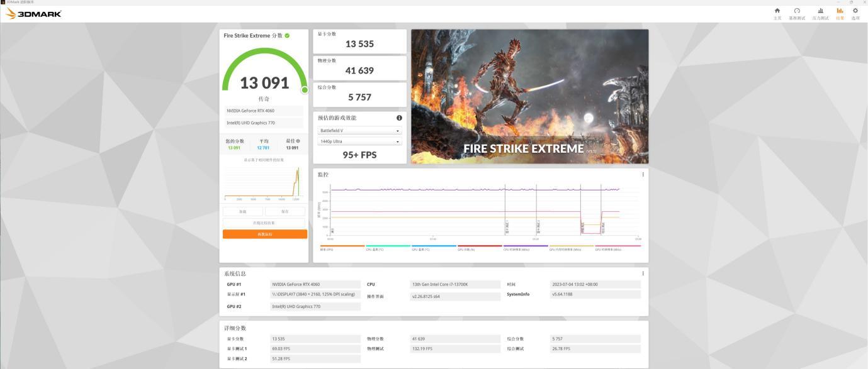
Task: Click the 13th Gen Intel Core i7-13700K value
Action: [456, 285]
